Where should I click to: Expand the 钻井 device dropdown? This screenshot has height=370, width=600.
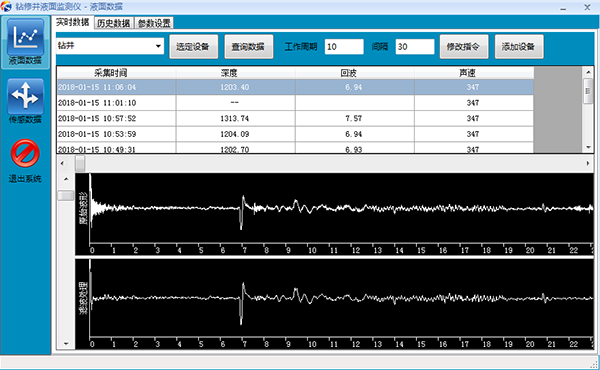point(158,46)
